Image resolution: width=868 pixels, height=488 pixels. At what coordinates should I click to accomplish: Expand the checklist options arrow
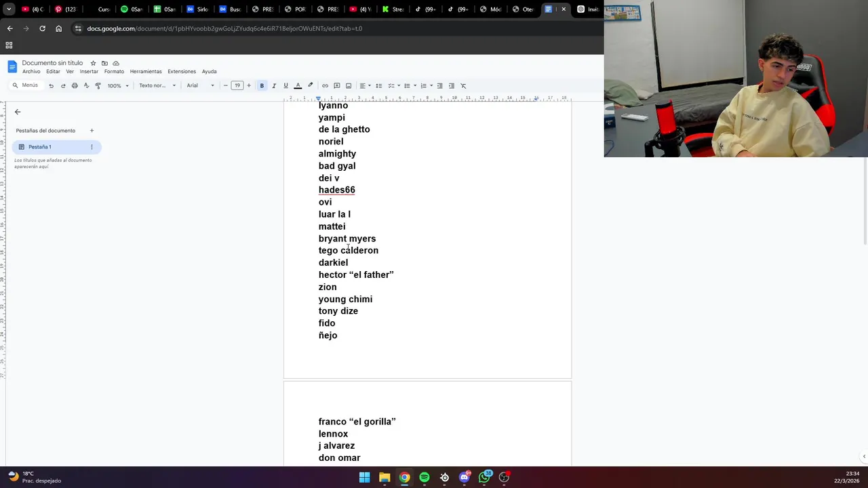[398, 85]
